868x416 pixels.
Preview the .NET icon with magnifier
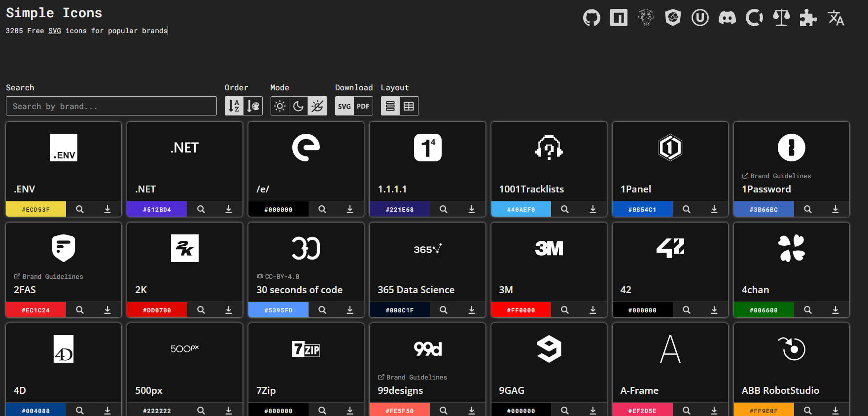(x=201, y=209)
